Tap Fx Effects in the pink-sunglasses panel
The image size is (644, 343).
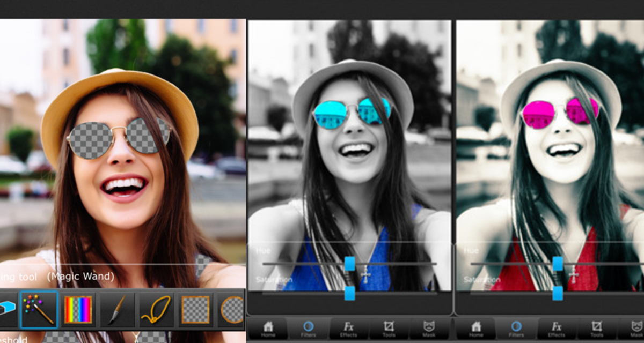(x=557, y=329)
